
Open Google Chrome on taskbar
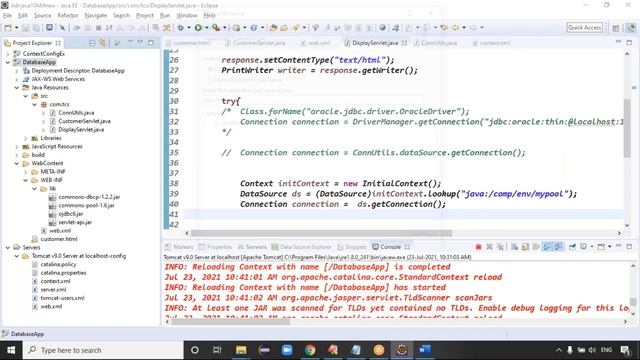[310, 350]
